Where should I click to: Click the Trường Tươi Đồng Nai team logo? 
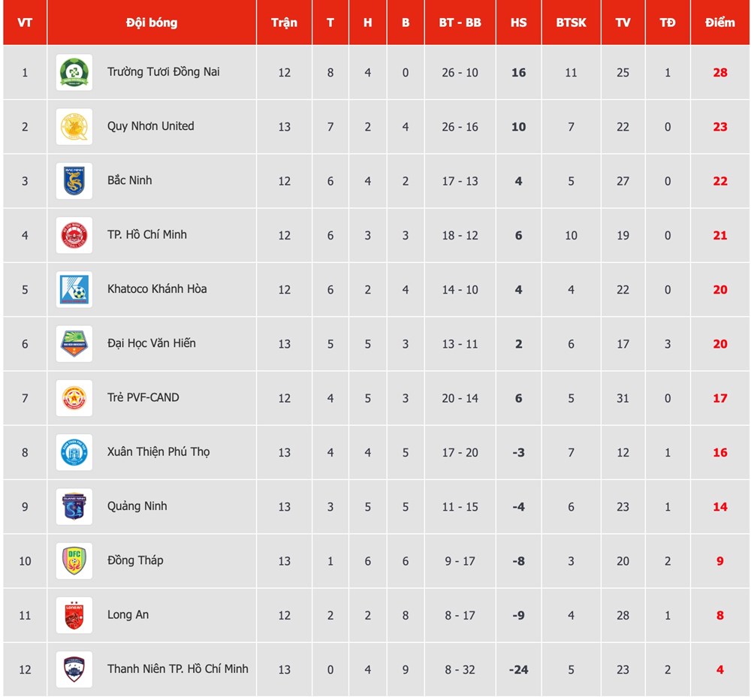click(74, 73)
